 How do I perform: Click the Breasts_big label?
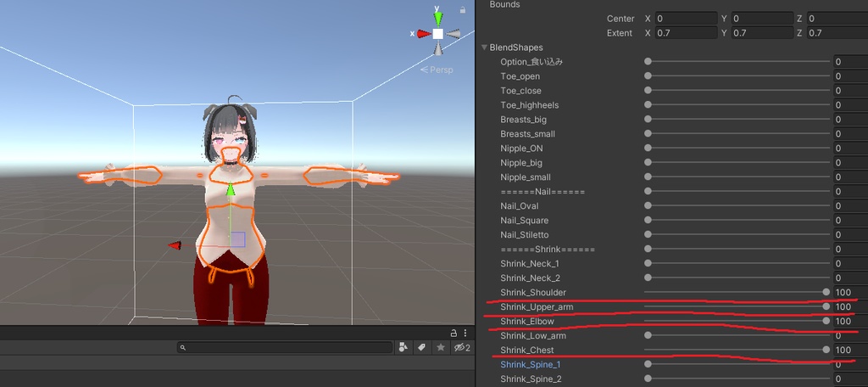click(x=523, y=119)
